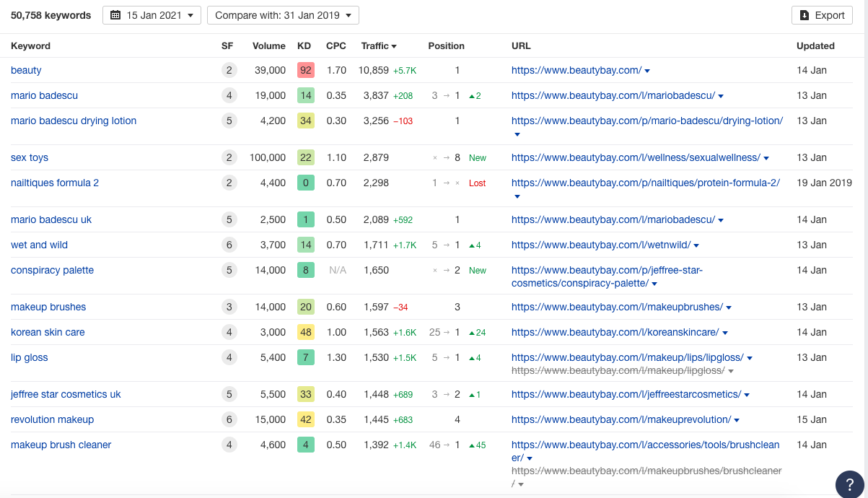The image size is (868, 498).
Task: Expand the jeffreestarcosmetics URL dropdown arrow
Action: point(747,395)
